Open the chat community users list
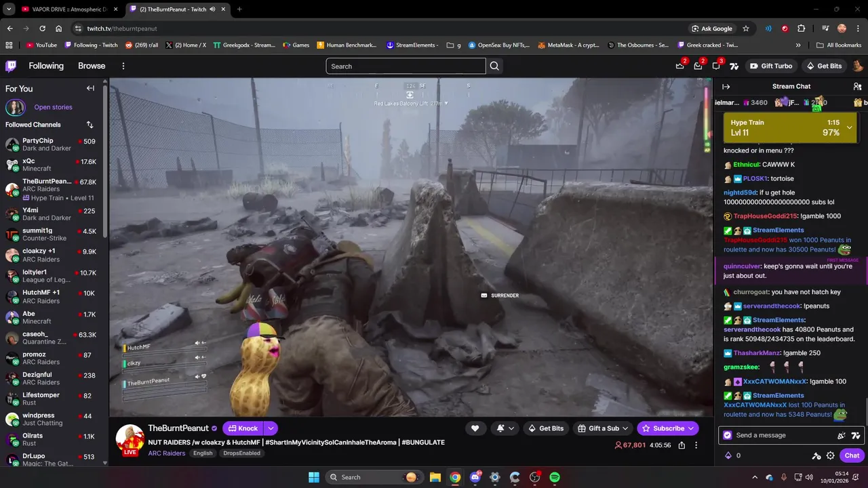Image resolution: width=868 pixels, height=488 pixels. pos(857,87)
